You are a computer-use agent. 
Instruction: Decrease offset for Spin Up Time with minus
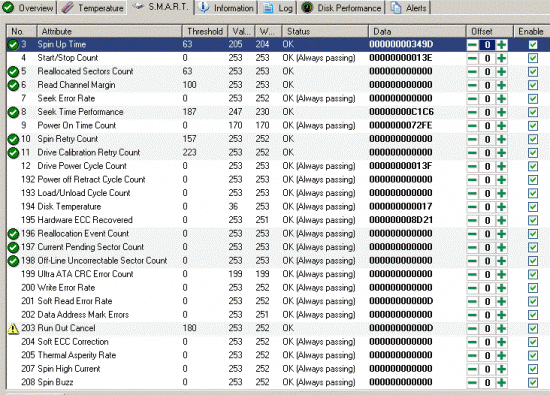[x=472, y=45]
